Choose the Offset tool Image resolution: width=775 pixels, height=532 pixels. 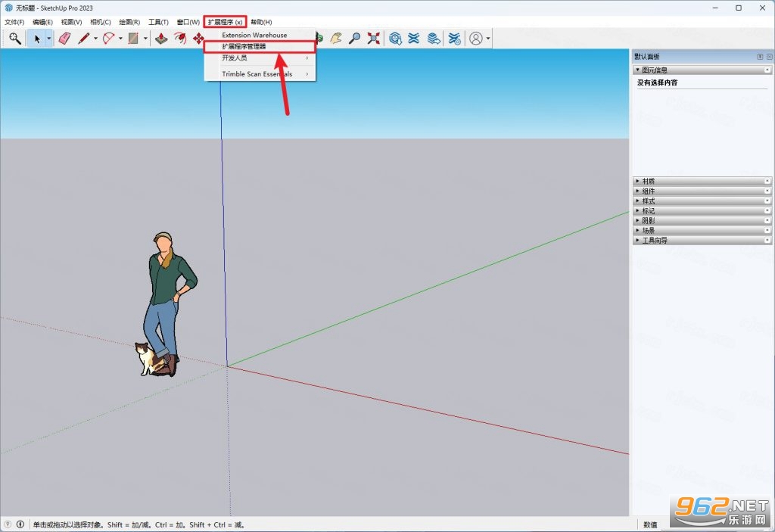(x=180, y=38)
